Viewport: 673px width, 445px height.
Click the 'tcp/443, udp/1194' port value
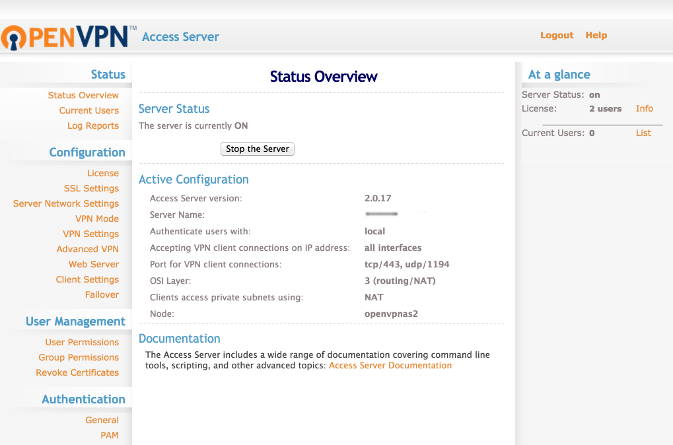click(x=407, y=264)
